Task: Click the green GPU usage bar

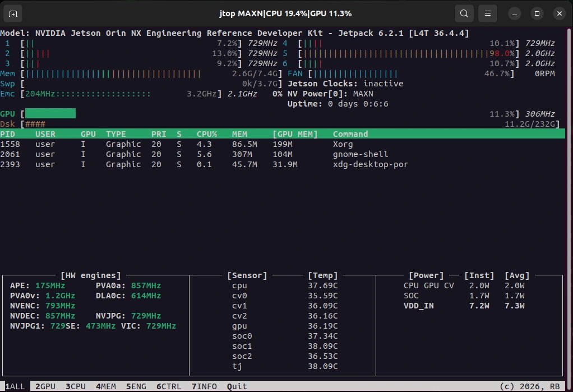Action: (50, 114)
